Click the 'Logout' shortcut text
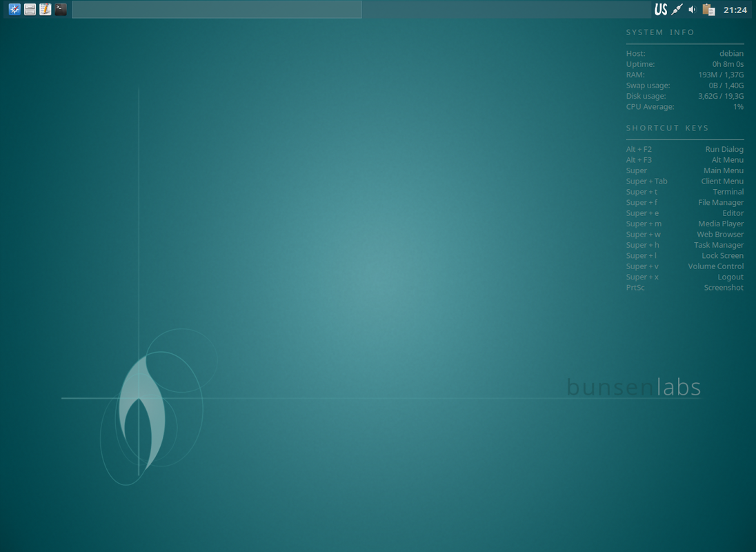Screen dimensions: 756x552 point(730,277)
